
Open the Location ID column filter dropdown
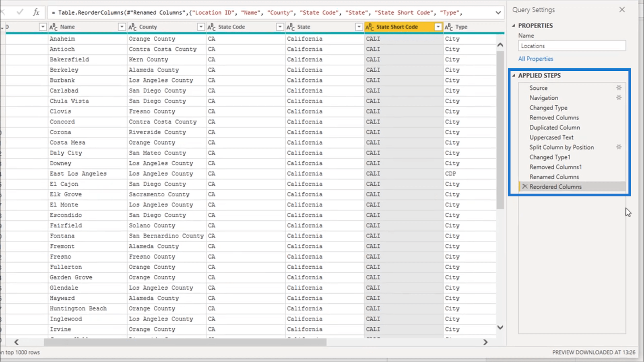(42, 27)
